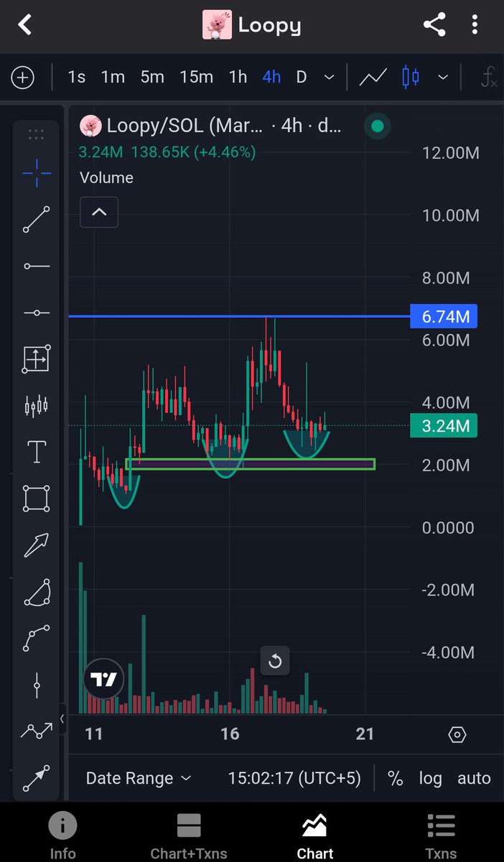Image resolution: width=504 pixels, height=862 pixels.
Task: Select the 4h timeframe
Action: 271,77
